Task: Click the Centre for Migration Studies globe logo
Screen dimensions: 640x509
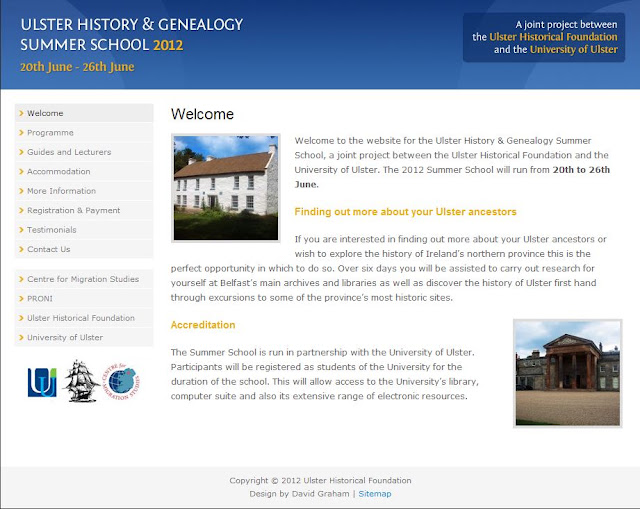Action: tap(121, 382)
